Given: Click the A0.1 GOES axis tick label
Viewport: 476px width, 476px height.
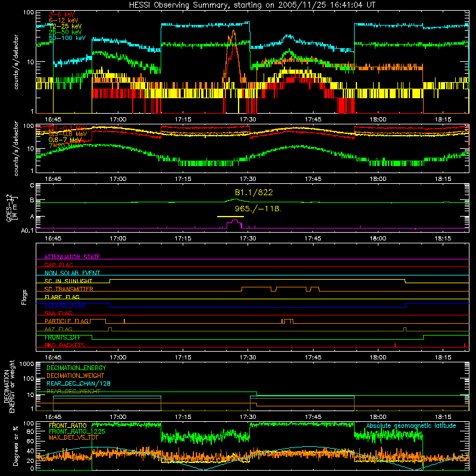Looking at the screenshot, I should 27,230.
